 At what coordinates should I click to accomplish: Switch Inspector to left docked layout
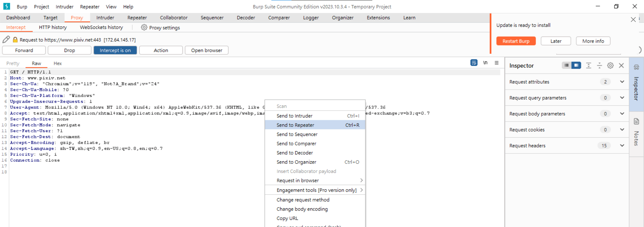point(567,65)
